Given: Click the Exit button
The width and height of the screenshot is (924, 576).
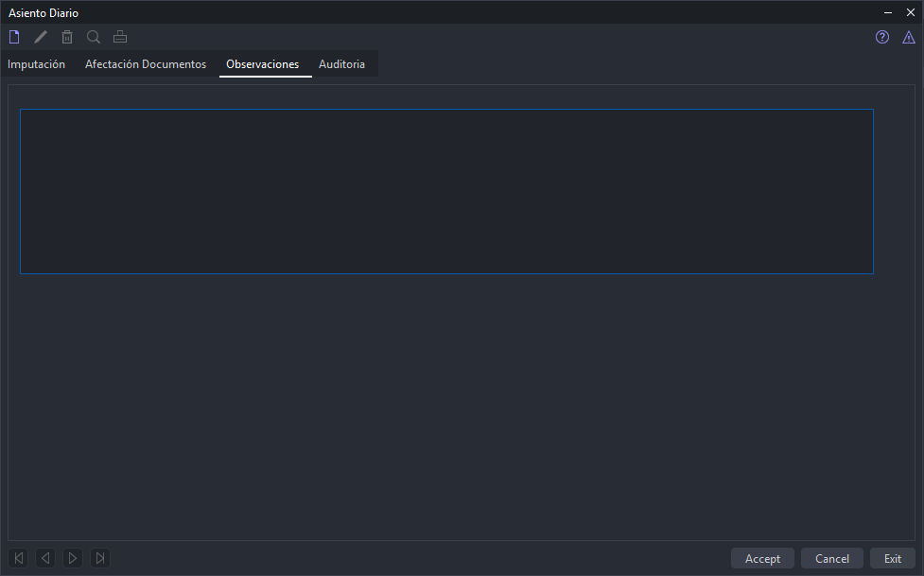Looking at the screenshot, I should click(892, 558).
